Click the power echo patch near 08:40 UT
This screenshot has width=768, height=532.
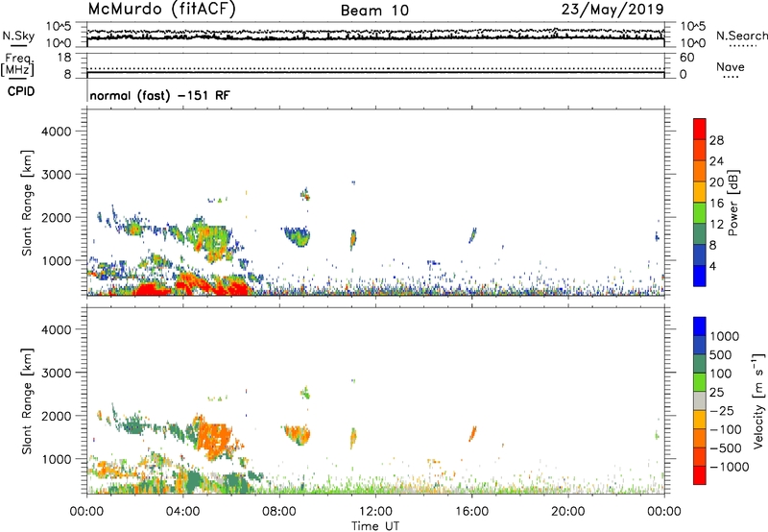pos(297,236)
